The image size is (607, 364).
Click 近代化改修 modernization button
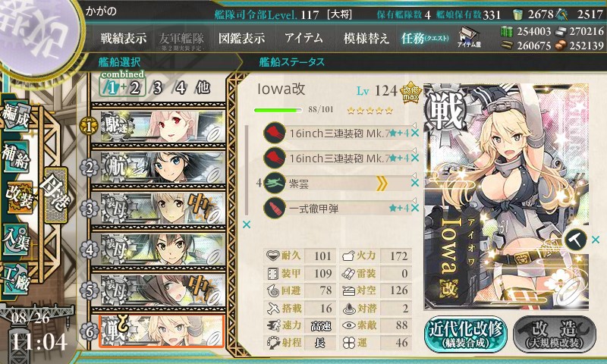click(466, 334)
